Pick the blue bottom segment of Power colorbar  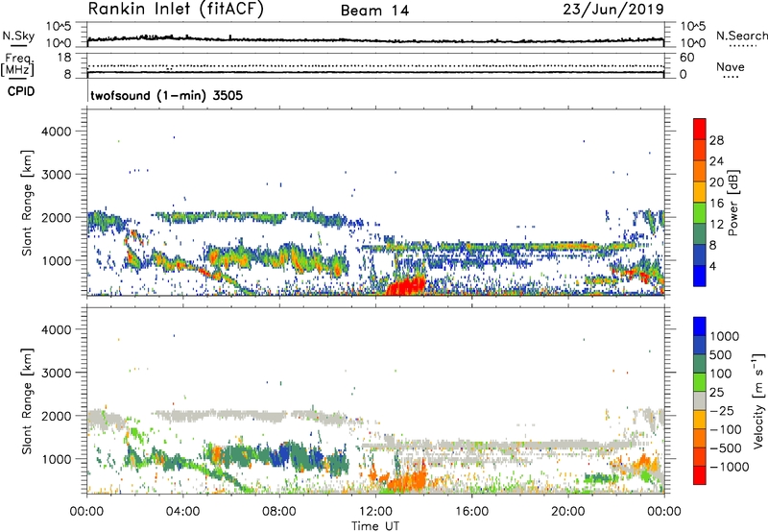click(700, 276)
